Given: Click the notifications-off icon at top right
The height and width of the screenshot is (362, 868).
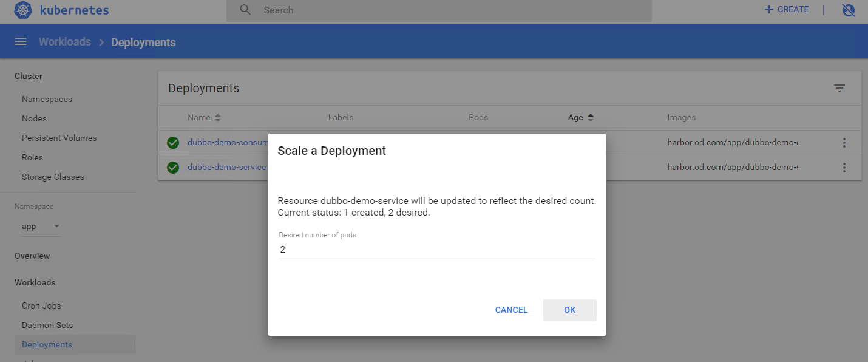Looking at the screenshot, I should [849, 10].
